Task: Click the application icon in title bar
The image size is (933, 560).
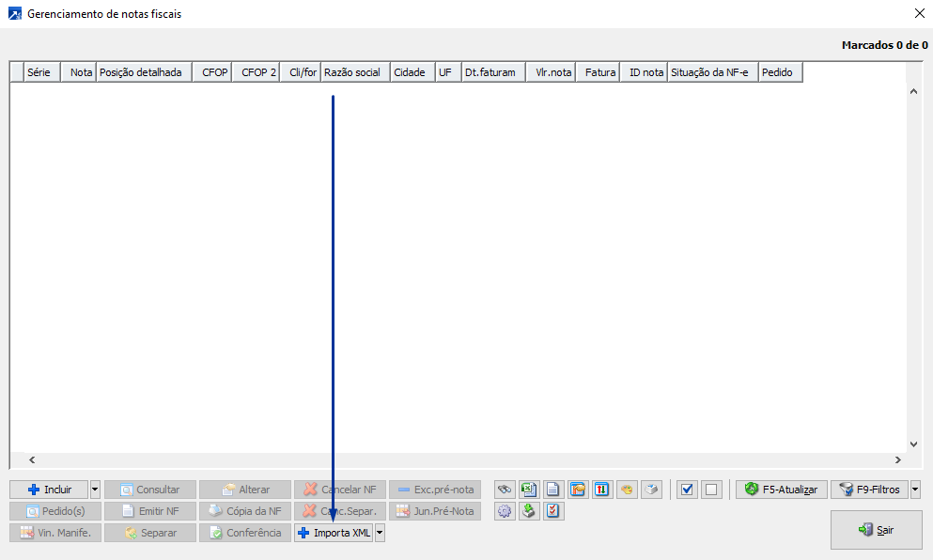Action: point(15,14)
